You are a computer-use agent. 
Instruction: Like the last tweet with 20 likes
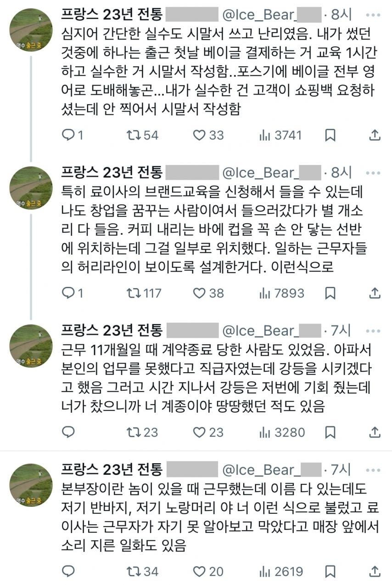click(199, 571)
